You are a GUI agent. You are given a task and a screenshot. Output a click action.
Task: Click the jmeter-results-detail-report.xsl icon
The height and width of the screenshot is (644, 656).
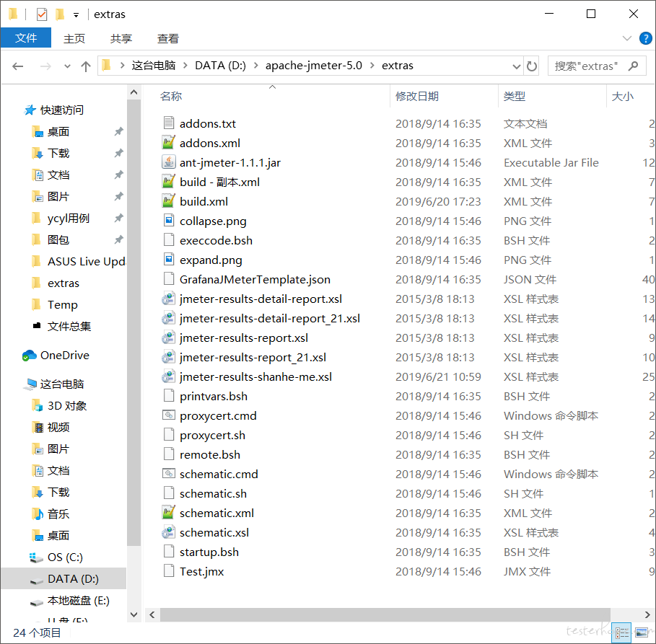pyautogui.click(x=169, y=298)
